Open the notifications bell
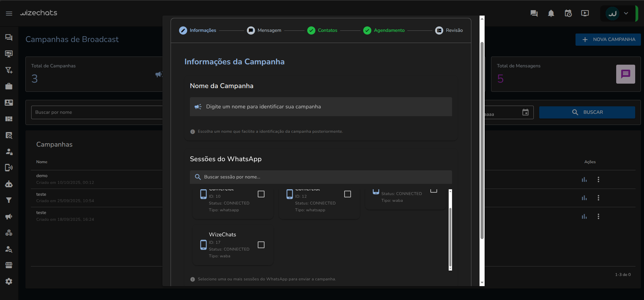The height and width of the screenshot is (300, 644). 551,14
